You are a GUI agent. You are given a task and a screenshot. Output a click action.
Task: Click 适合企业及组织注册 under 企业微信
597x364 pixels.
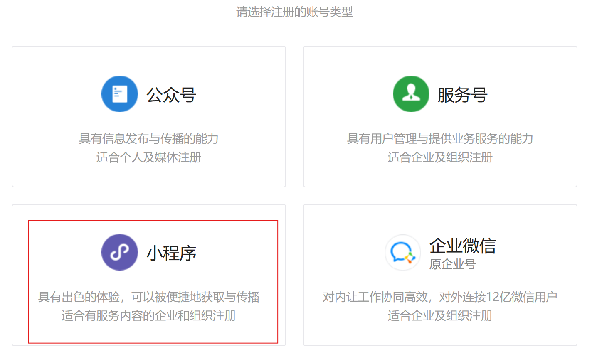point(440,316)
